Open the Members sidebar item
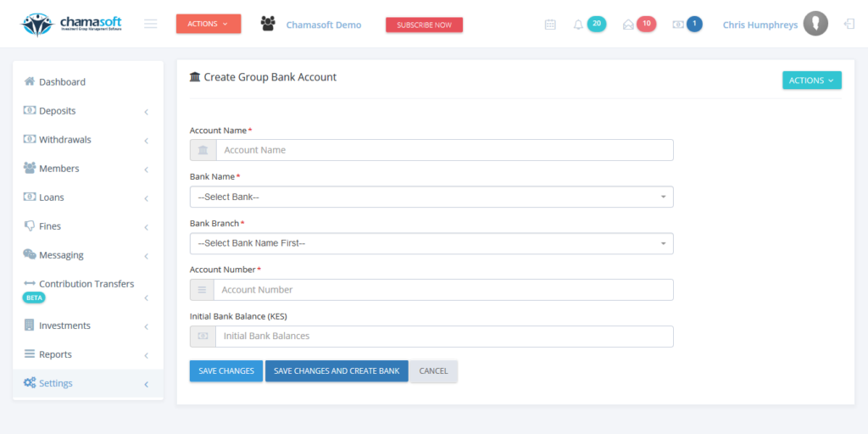The width and height of the screenshot is (868, 434). tap(88, 169)
